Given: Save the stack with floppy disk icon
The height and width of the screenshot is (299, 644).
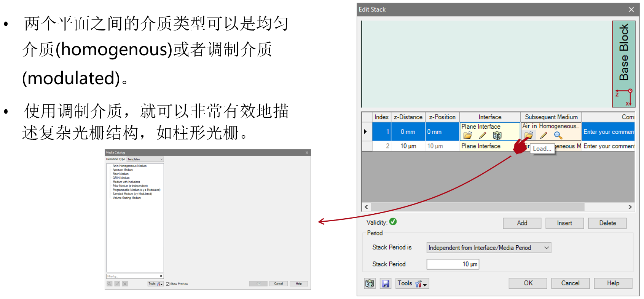Looking at the screenshot, I should pyautogui.click(x=386, y=283).
